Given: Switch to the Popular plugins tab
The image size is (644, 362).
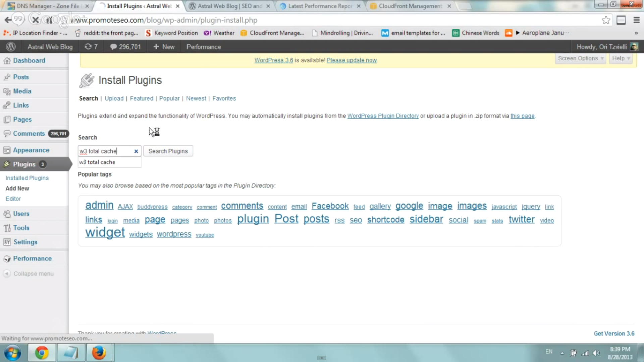Looking at the screenshot, I should tap(169, 99).
